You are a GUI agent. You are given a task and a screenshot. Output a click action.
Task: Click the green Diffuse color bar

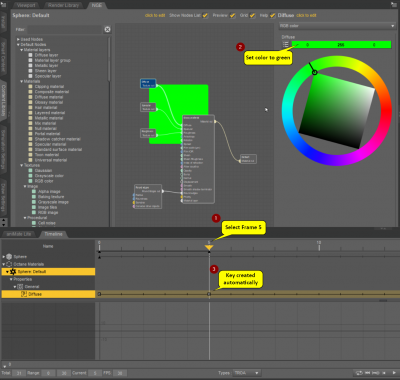[341, 45]
